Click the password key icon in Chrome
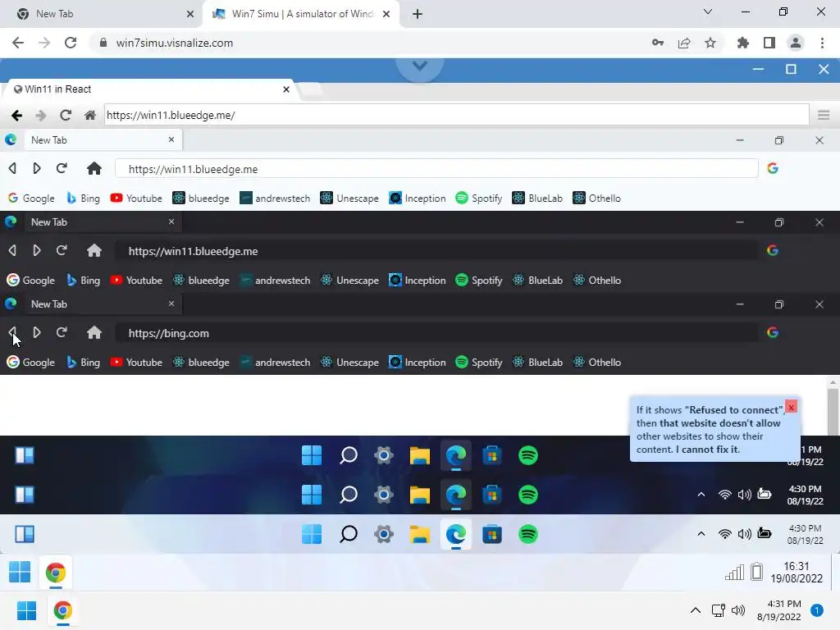The width and height of the screenshot is (840, 630). (x=658, y=43)
